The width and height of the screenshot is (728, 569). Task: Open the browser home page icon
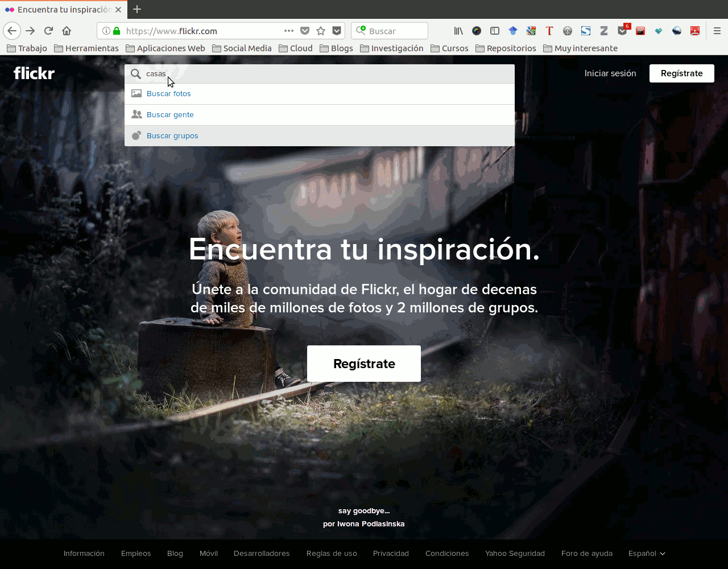click(67, 31)
